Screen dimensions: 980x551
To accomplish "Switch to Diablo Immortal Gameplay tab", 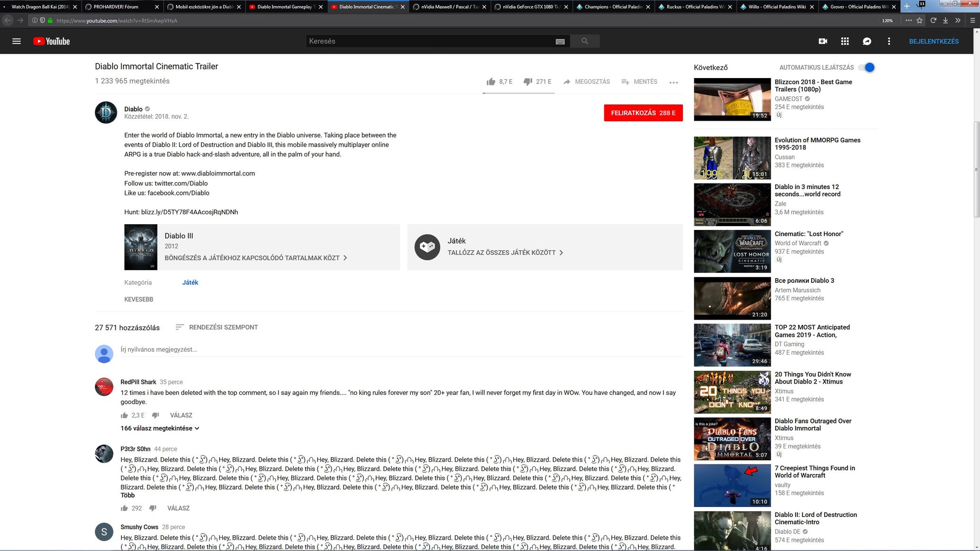I will (286, 7).
